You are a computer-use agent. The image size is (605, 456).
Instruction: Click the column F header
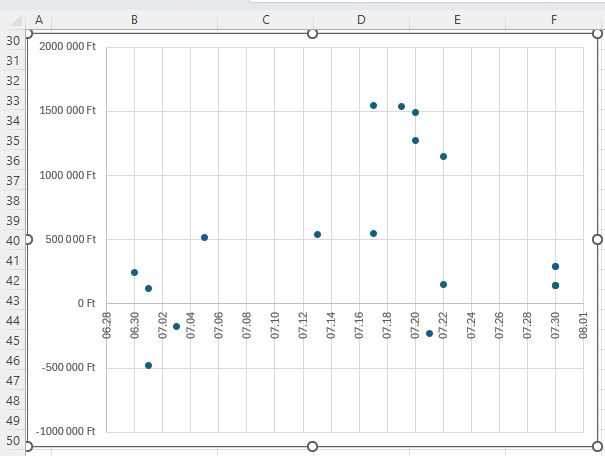click(554, 19)
